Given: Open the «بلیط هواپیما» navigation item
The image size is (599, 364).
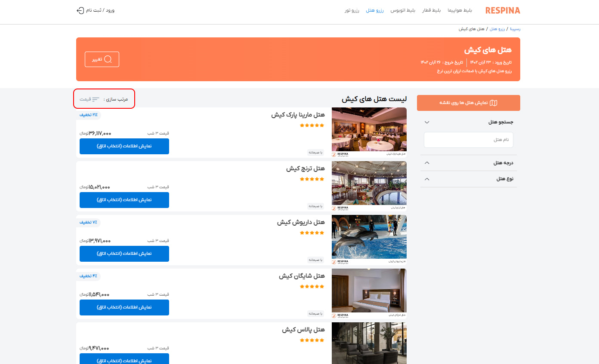Looking at the screenshot, I should (x=460, y=10).
